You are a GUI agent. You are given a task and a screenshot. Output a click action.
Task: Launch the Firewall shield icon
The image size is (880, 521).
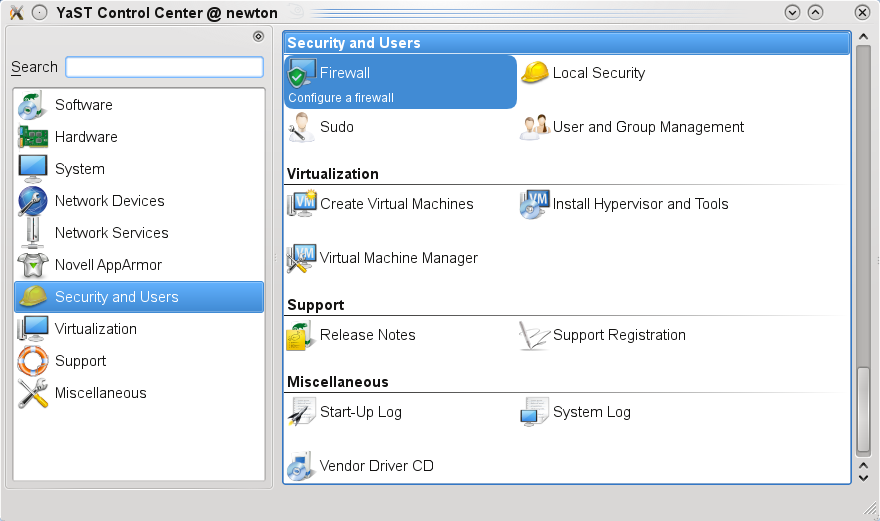click(x=302, y=74)
